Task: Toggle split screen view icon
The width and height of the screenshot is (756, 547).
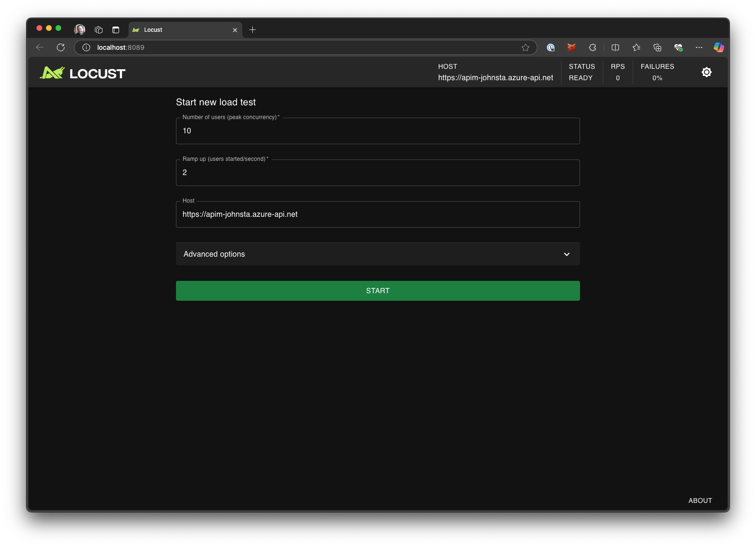Action: point(615,47)
